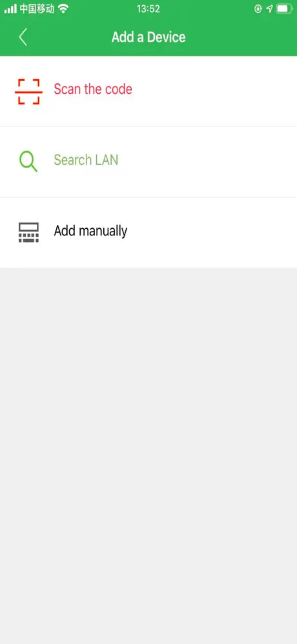
Task: Tap the red QR scan bracket icon
Action: pyautogui.click(x=28, y=92)
